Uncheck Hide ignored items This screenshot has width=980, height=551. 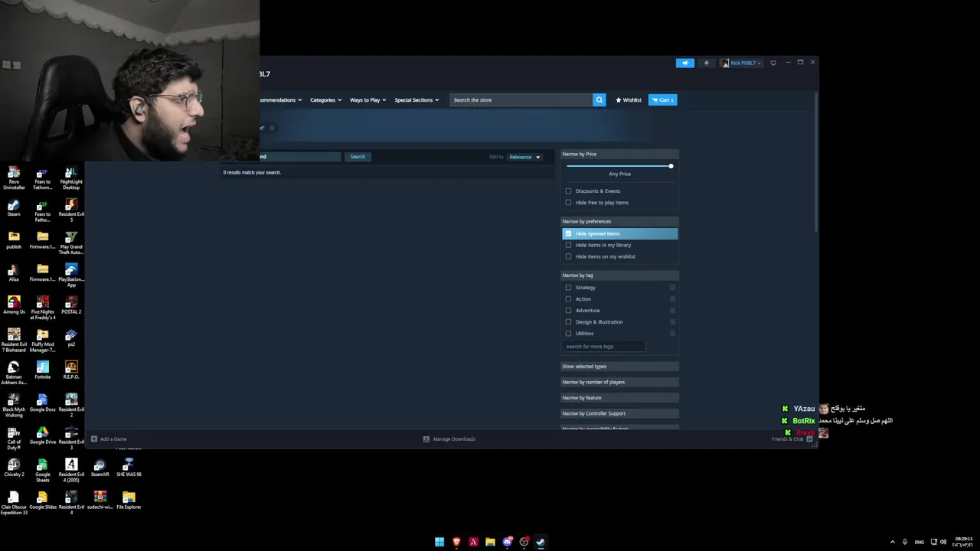point(568,233)
